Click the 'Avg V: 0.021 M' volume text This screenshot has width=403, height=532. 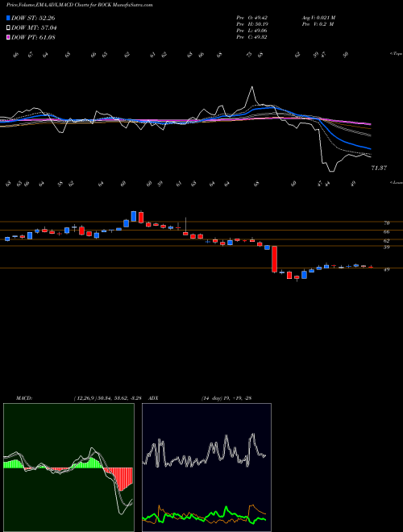point(318,17)
